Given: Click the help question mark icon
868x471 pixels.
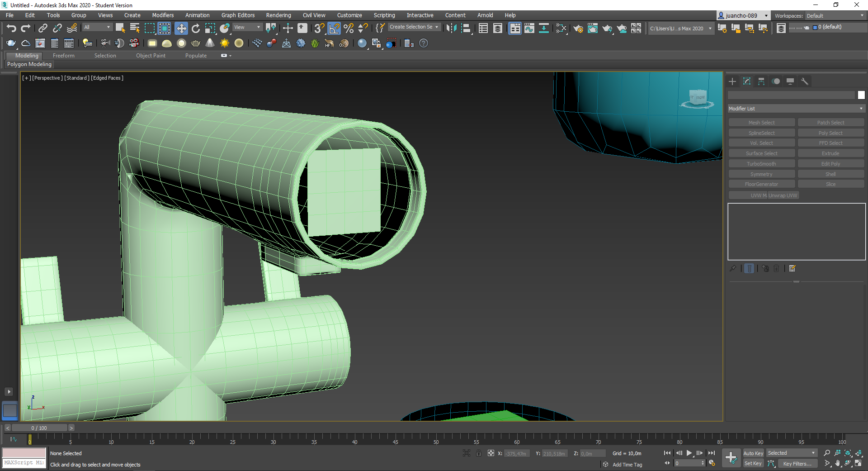Looking at the screenshot, I should point(424,43).
